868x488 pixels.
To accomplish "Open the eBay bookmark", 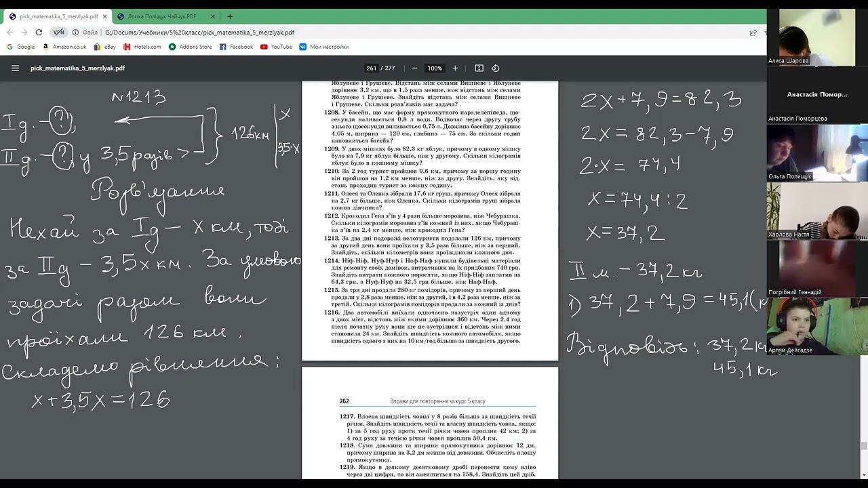I will tap(105, 47).
